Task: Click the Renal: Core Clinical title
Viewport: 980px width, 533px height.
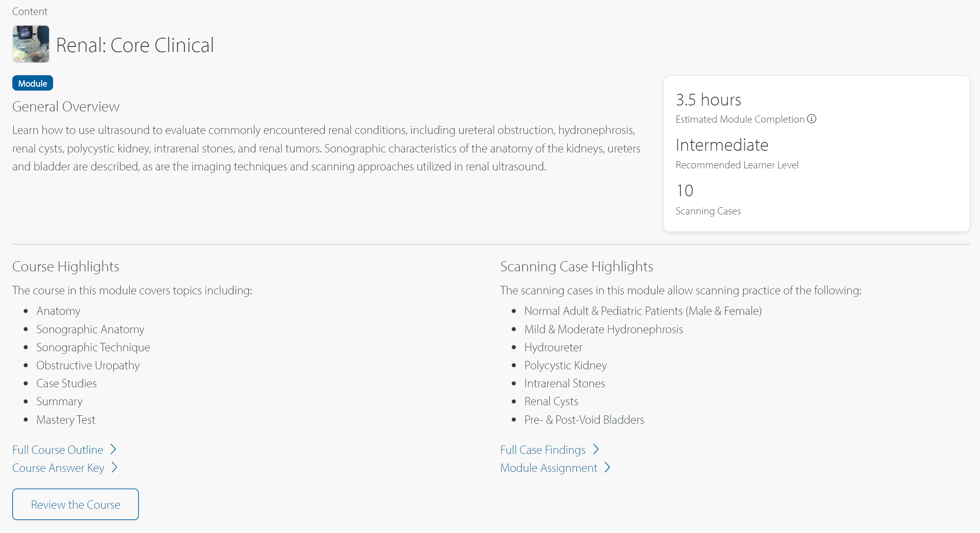Action: click(x=135, y=45)
